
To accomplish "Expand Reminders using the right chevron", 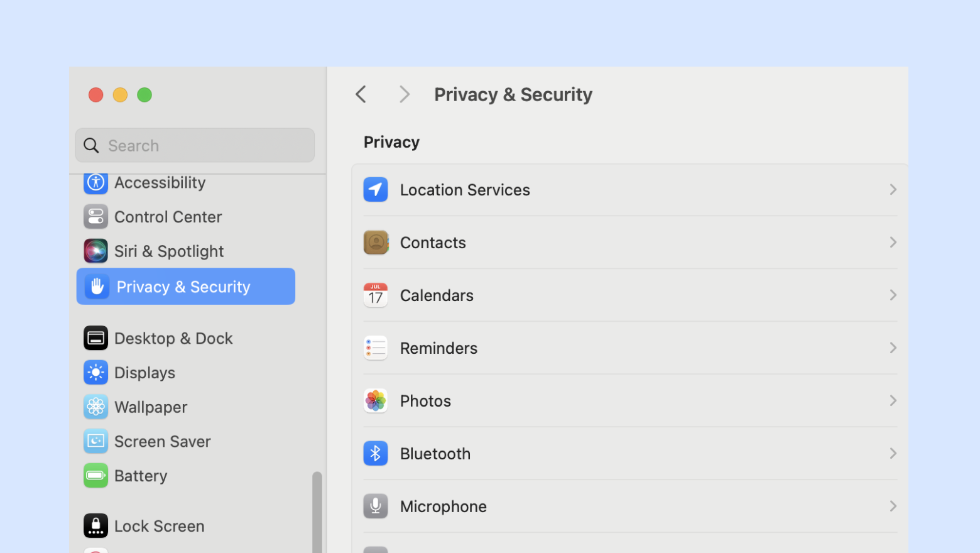I will click(x=893, y=348).
